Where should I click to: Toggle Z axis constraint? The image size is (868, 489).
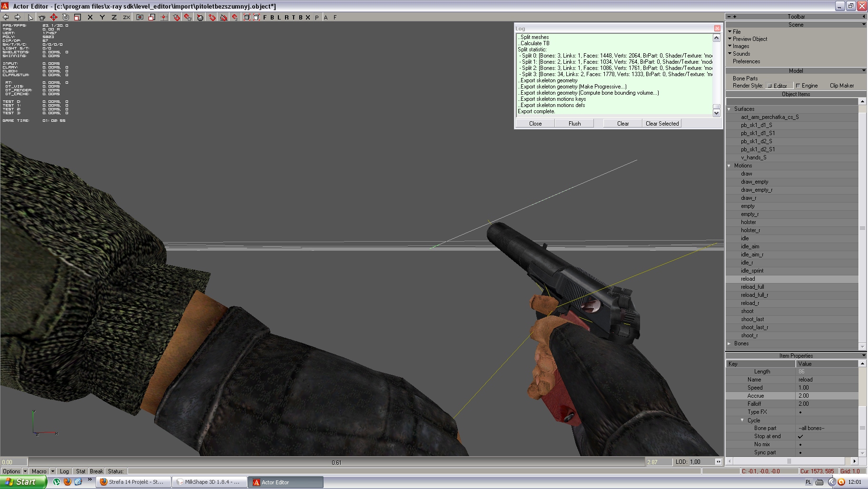coord(114,17)
